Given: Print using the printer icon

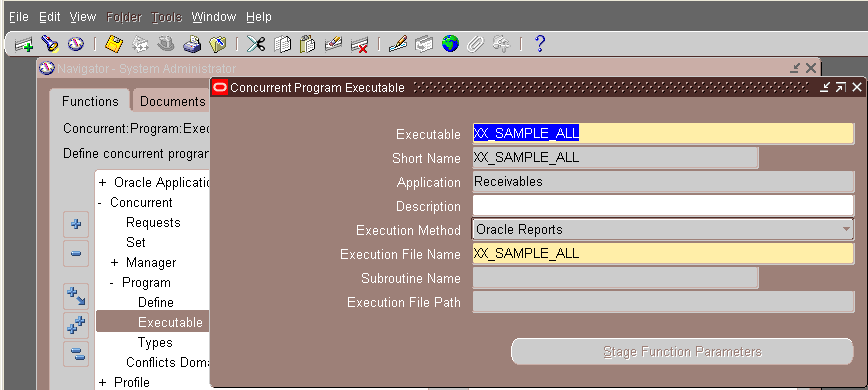Looking at the screenshot, I should click(x=192, y=44).
